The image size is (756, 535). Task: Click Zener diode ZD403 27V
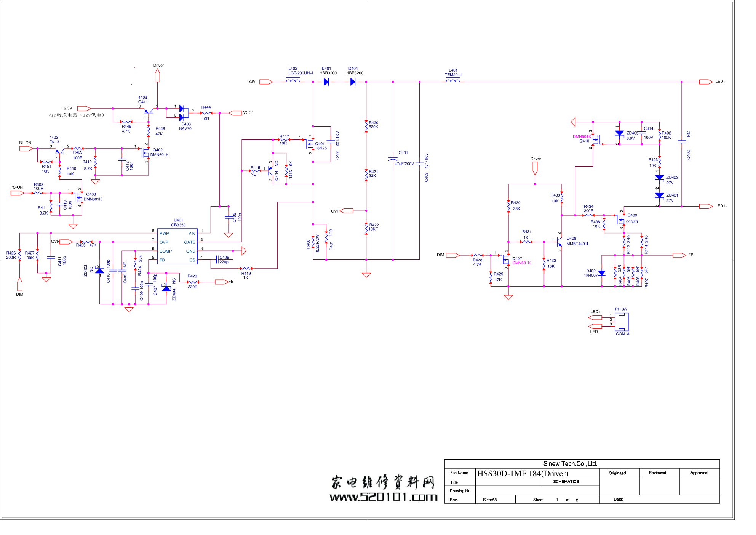pyautogui.click(x=660, y=178)
